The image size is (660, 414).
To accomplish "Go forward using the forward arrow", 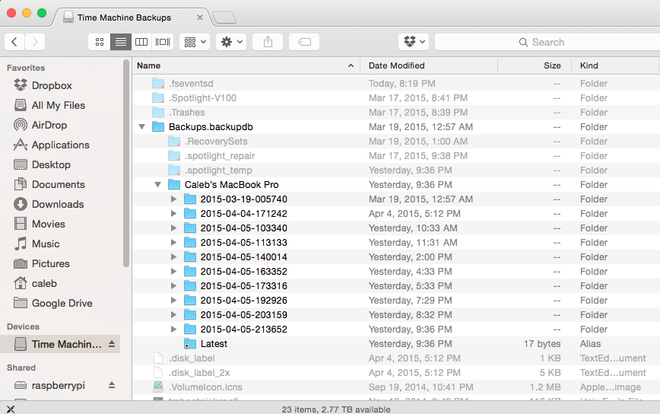I will tap(35, 42).
